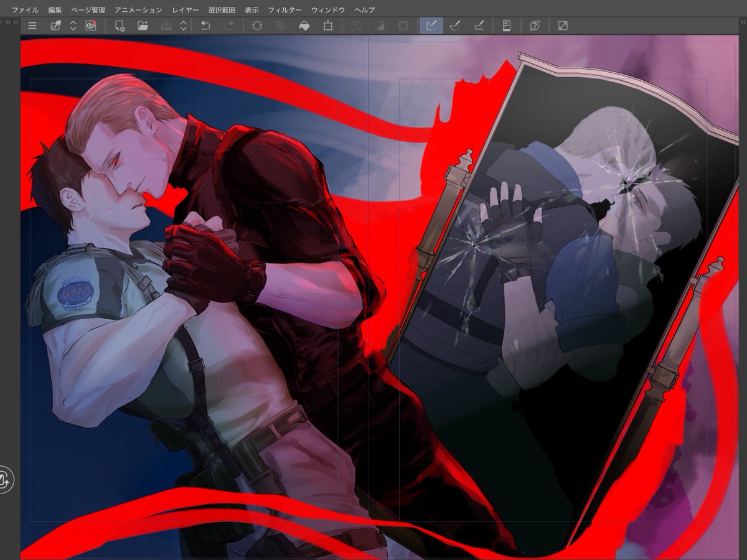Expand the collapsed left palette dock chevrons
Viewport: 747px width, 560px height.
[11, 22]
